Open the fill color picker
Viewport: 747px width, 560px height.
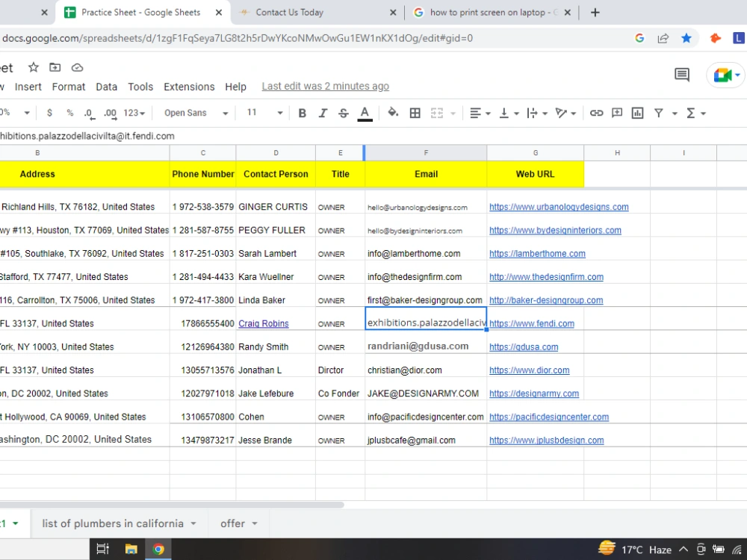(393, 113)
